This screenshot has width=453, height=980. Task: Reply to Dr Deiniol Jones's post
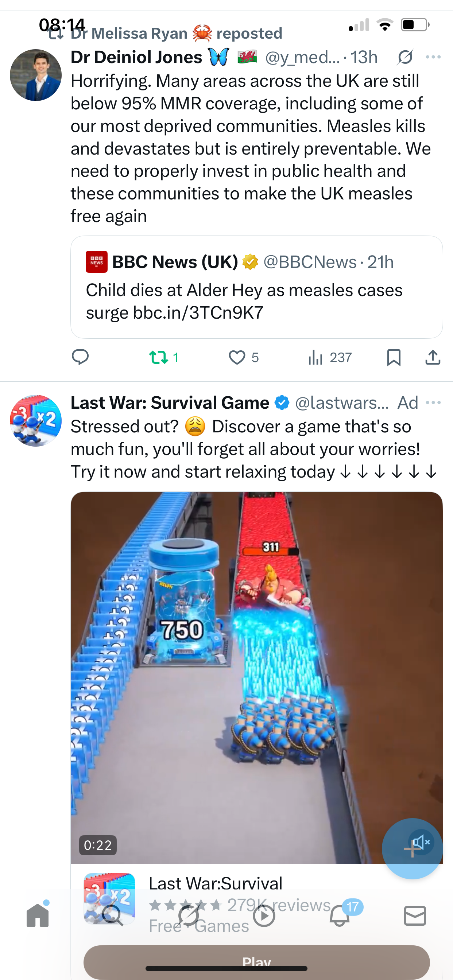pos(80,357)
